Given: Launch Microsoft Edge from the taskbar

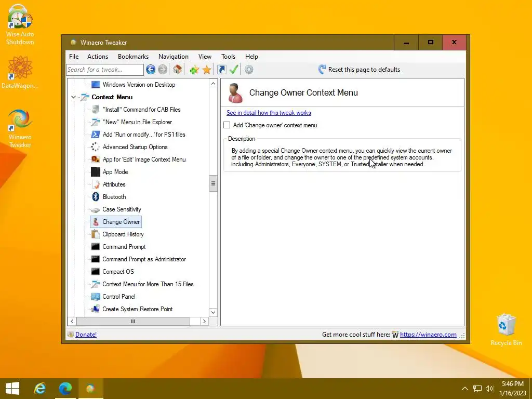Looking at the screenshot, I should click(x=65, y=389).
